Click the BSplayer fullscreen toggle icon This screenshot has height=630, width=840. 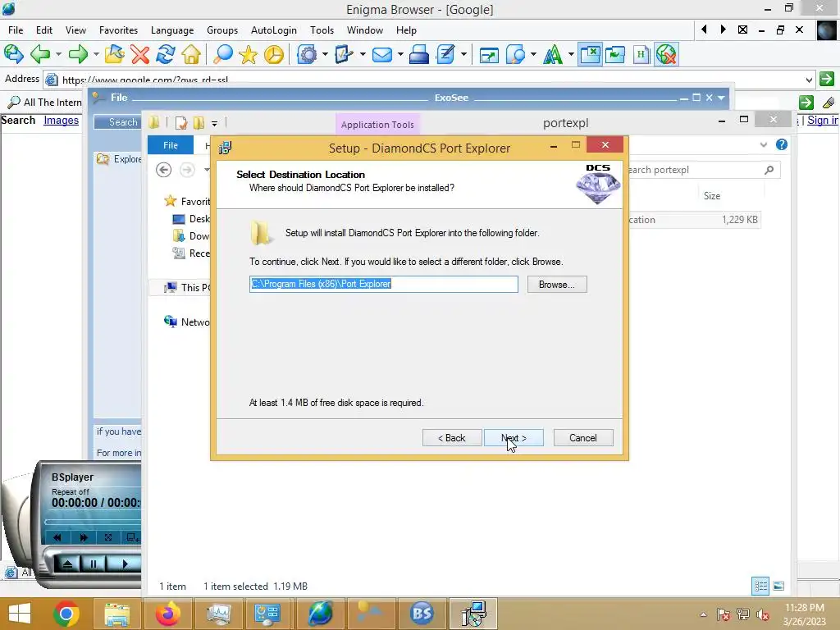coord(108,537)
